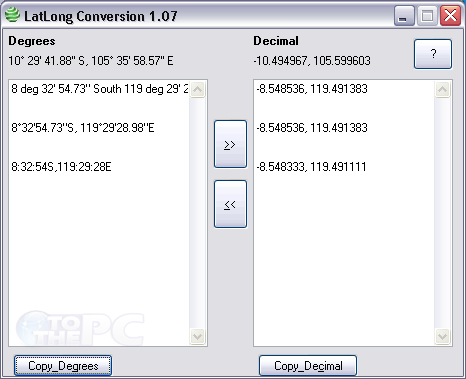Click the Copy_Decimal button
The width and height of the screenshot is (466, 379).
pos(308,366)
